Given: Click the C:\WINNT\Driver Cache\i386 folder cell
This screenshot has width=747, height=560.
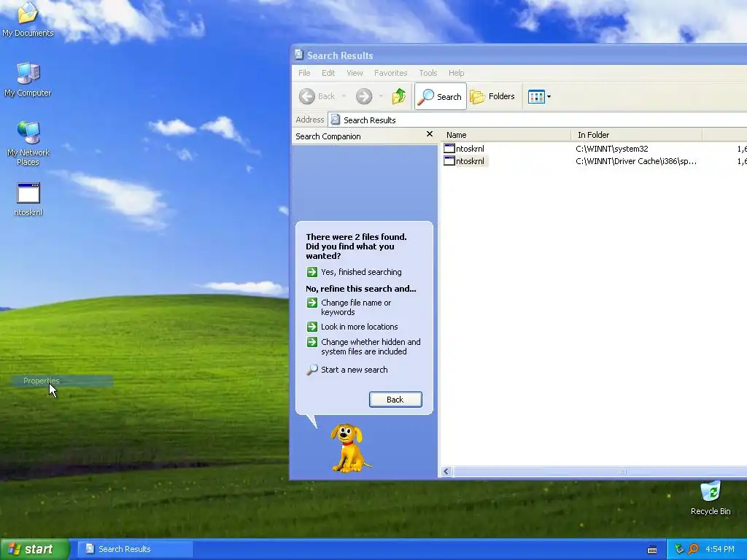Looking at the screenshot, I should (x=636, y=161).
